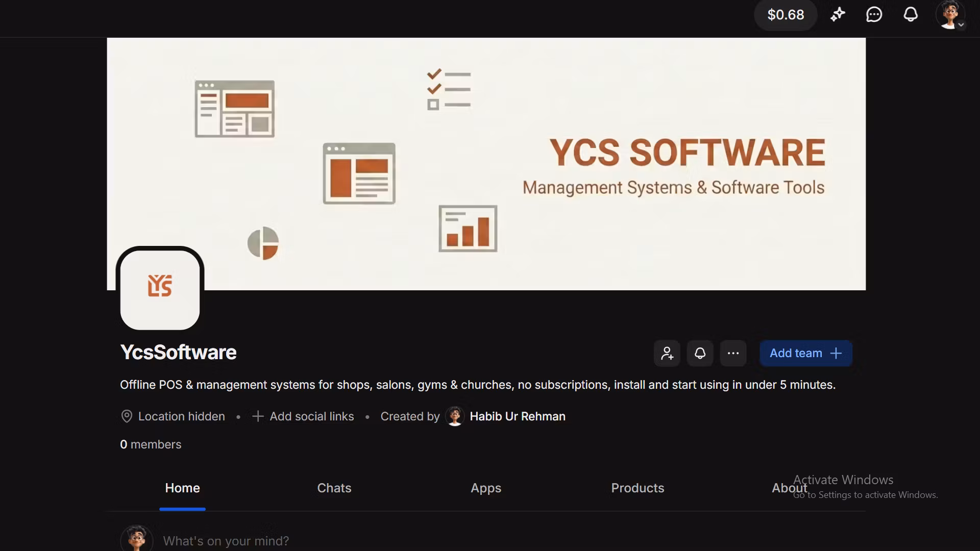Click the avatar beside the post composer
This screenshot has width=980, height=551.
coord(136,538)
